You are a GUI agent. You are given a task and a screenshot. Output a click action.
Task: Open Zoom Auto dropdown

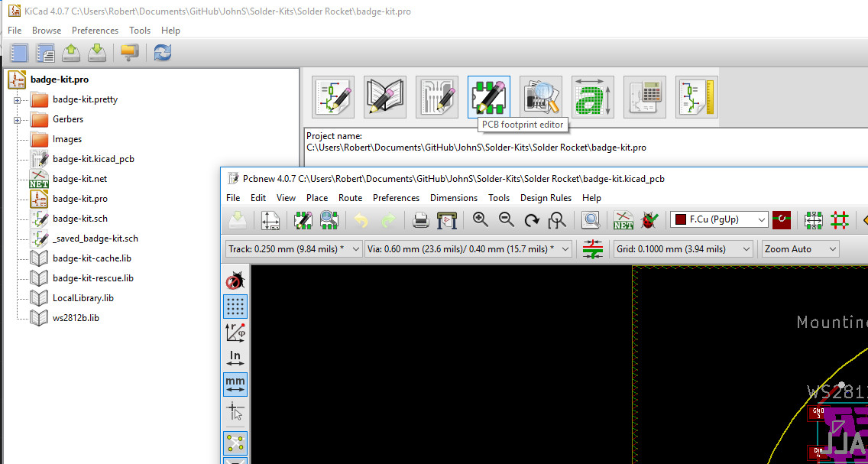tap(801, 249)
